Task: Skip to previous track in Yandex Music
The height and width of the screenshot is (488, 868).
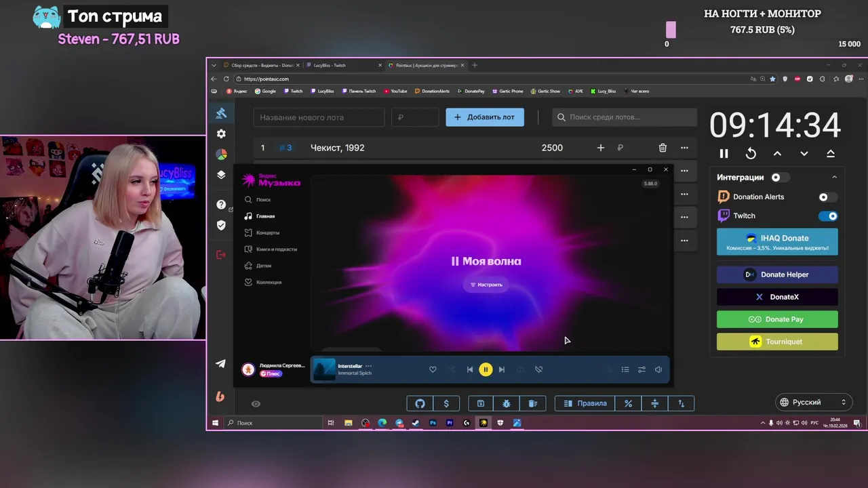Action: point(469,369)
